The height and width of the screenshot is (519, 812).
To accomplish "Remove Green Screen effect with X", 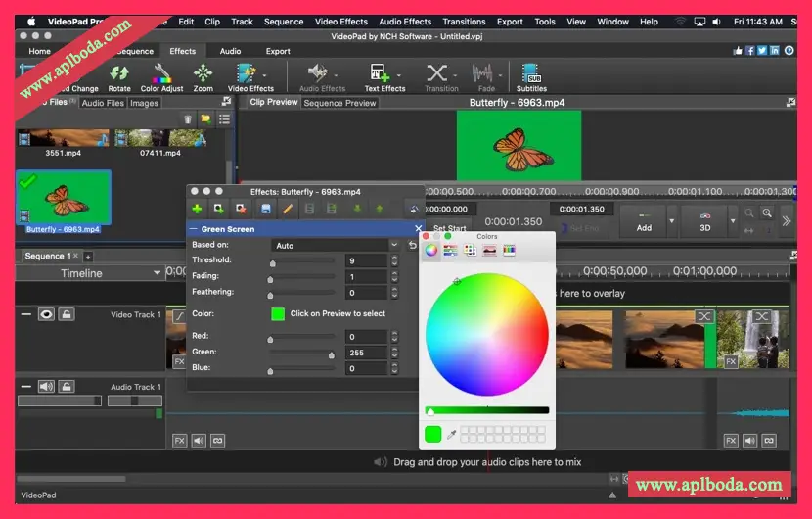I will [x=419, y=228].
